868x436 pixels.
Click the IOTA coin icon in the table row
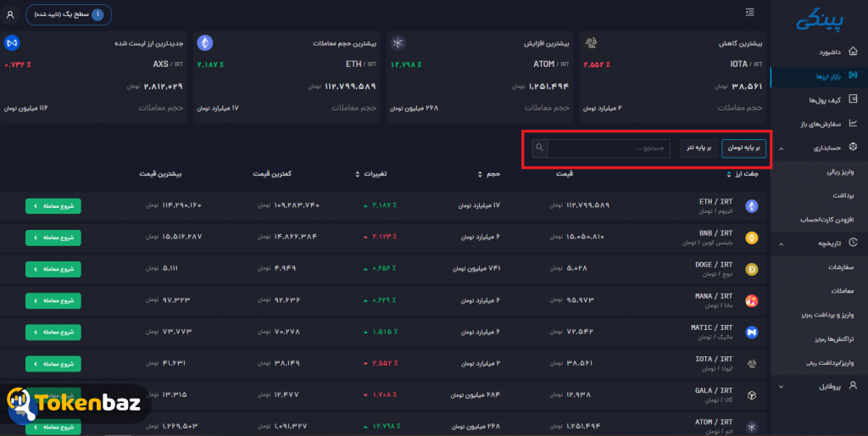pyautogui.click(x=751, y=364)
